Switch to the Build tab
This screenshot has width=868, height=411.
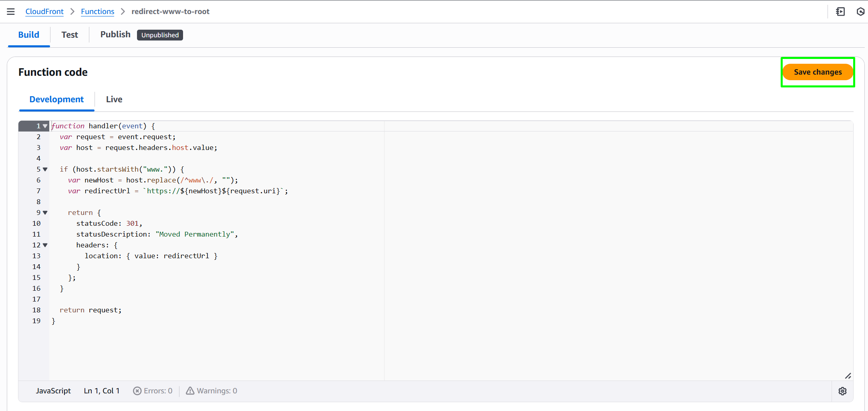pos(29,35)
